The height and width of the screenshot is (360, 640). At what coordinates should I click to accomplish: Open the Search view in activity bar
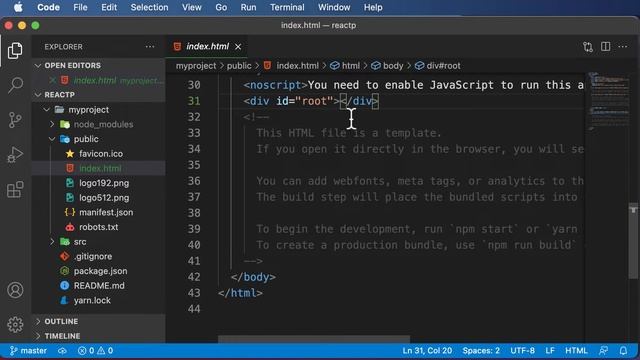click(x=15, y=85)
